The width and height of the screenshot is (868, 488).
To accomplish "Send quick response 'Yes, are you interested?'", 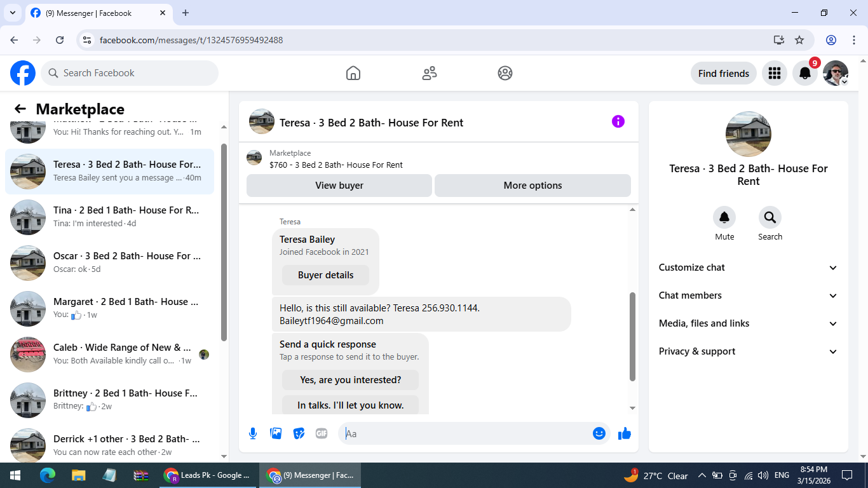I will click(351, 380).
